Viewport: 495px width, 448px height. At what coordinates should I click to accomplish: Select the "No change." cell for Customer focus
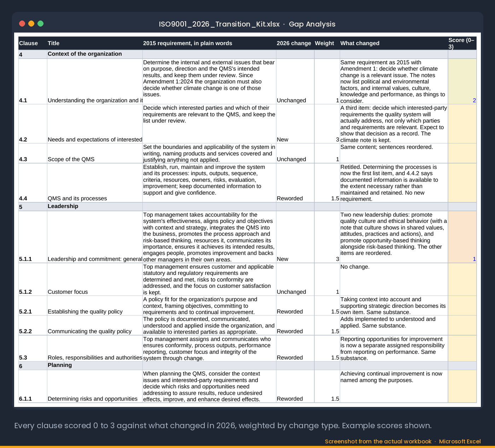pyautogui.click(x=394, y=280)
